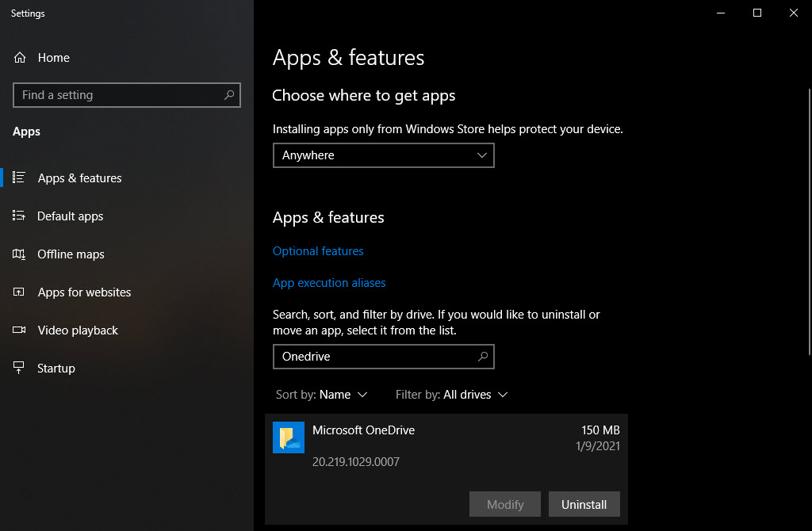812x531 pixels.
Task: Click the Apps & features list icon
Action: [x=19, y=178]
